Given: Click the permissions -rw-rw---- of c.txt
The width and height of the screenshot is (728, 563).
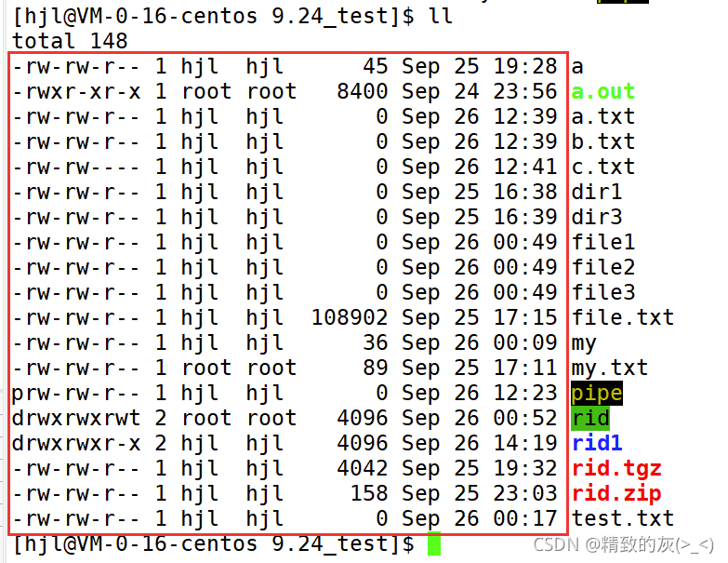Looking at the screenshot, I should coord(76,167).
